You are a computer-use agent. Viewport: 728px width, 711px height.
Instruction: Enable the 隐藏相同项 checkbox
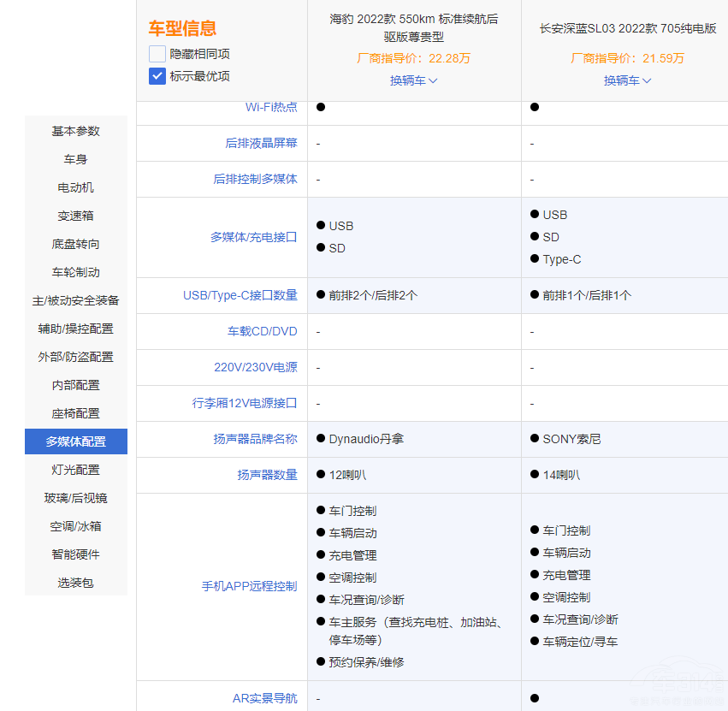pyautogui.click(x=157, y=53)
